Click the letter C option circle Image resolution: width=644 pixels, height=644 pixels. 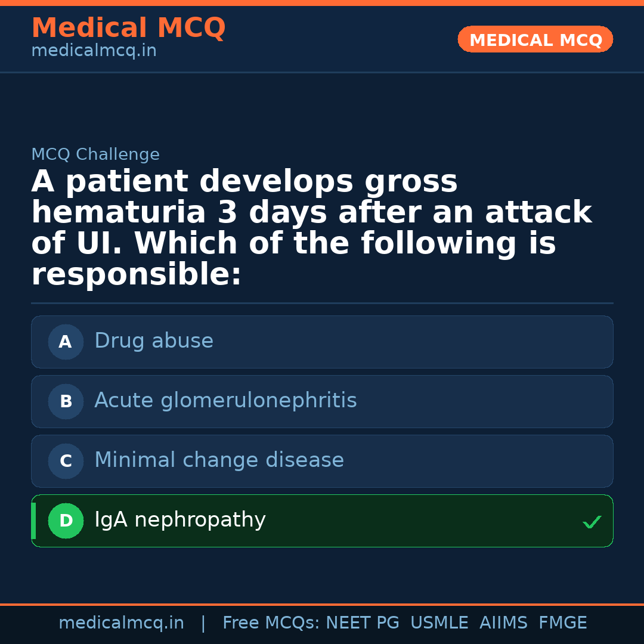coord(66,461)
